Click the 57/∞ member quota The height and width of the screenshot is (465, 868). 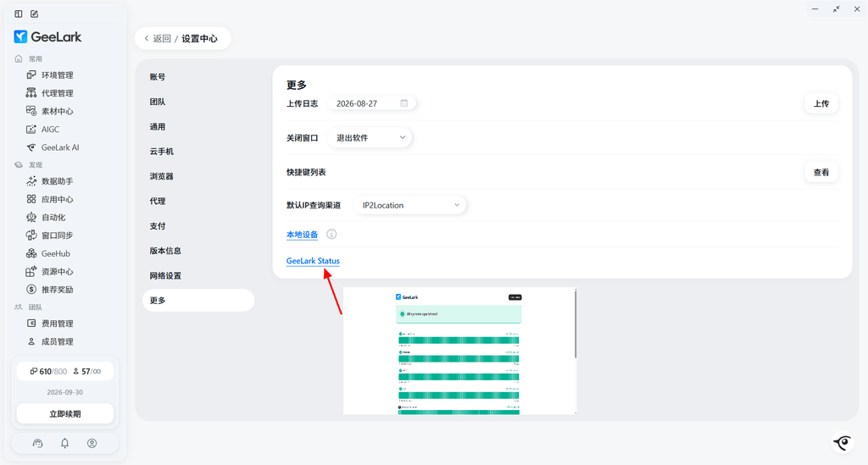pyautogui.click(x=87, y=372)
